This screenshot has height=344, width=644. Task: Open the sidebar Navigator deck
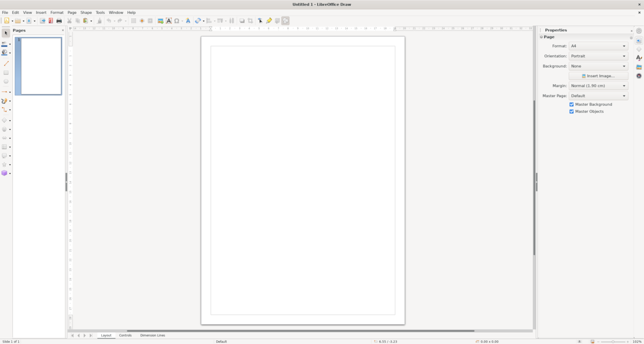tap(639, 76)
